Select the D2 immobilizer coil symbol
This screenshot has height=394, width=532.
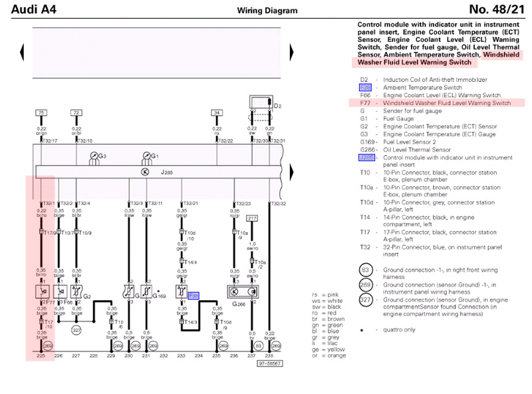(260, 103)
